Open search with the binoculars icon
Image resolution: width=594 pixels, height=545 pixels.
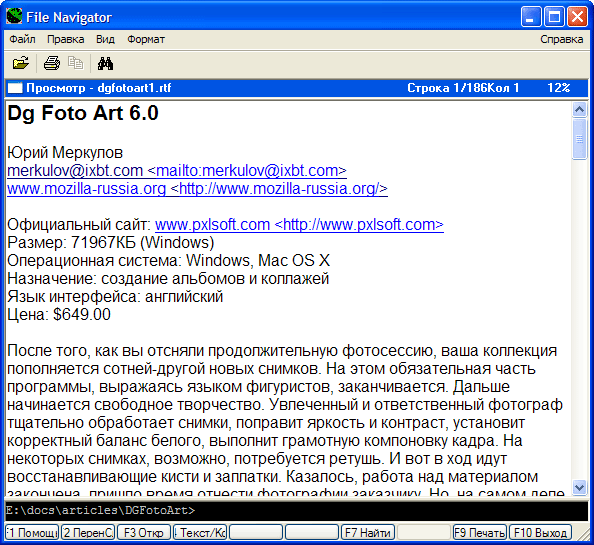105,63
